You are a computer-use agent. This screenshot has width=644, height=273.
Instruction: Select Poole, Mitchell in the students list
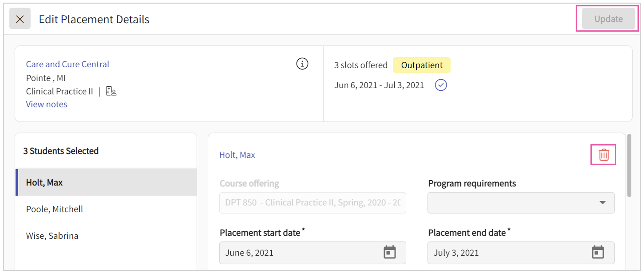pyautogui.click(x=54, y=209)
